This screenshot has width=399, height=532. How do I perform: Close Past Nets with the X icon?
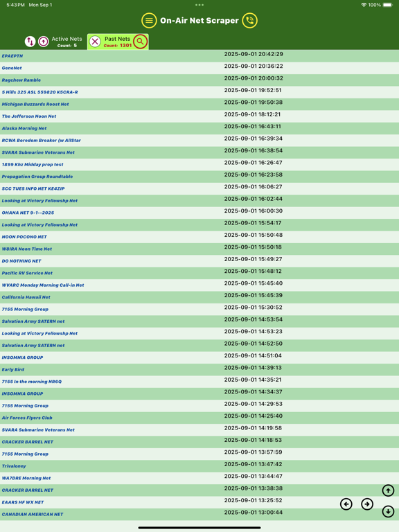95,42
